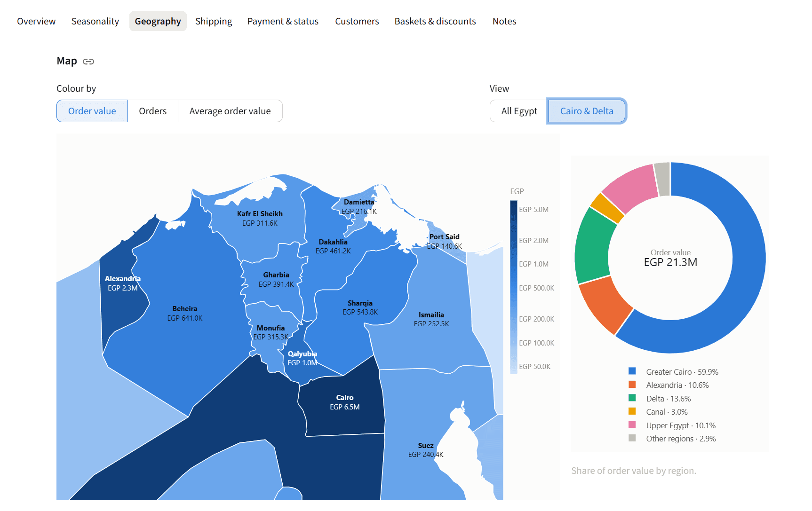
Task: Colour the map by Orders
Action: [153, 111]
